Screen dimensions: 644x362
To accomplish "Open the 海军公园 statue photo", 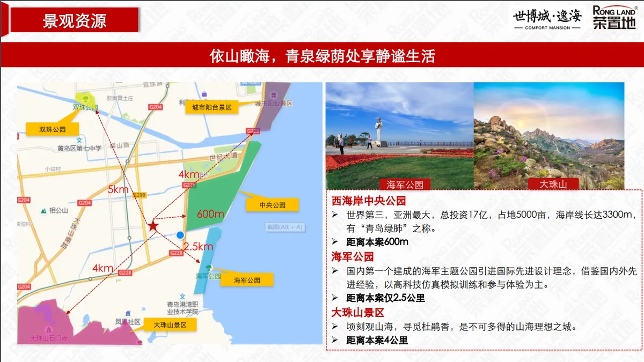I will tap(399, 136).
